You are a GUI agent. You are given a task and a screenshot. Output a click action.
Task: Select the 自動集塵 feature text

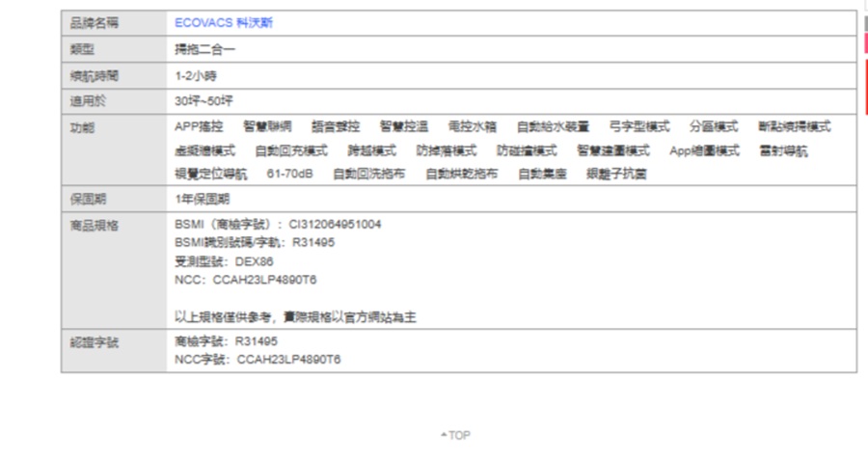(542, 174)
